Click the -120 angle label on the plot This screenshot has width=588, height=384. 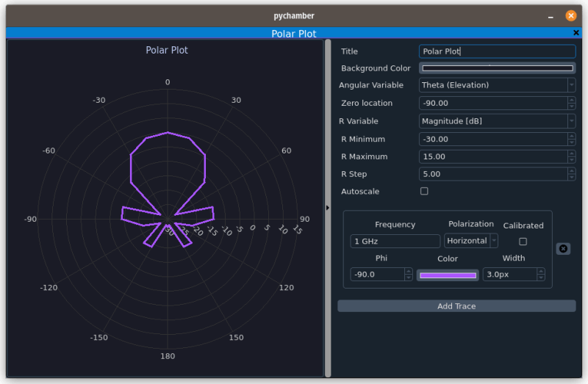tap(49, 288)
